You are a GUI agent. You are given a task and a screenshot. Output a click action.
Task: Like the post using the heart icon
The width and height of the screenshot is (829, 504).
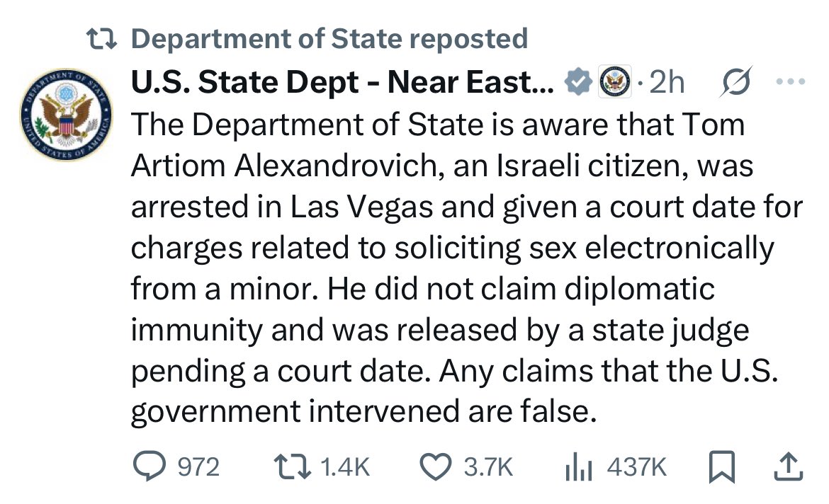pyautogui.click(x=435, y=466)
